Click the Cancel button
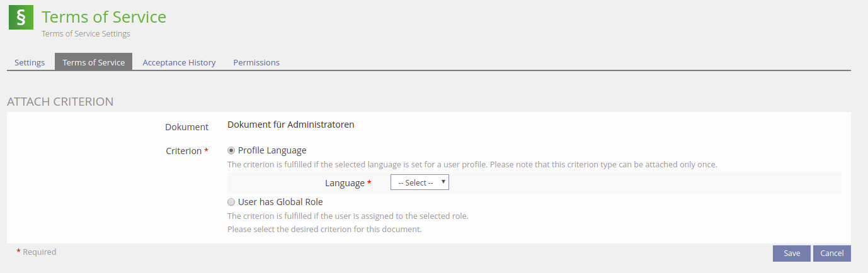 831,253
